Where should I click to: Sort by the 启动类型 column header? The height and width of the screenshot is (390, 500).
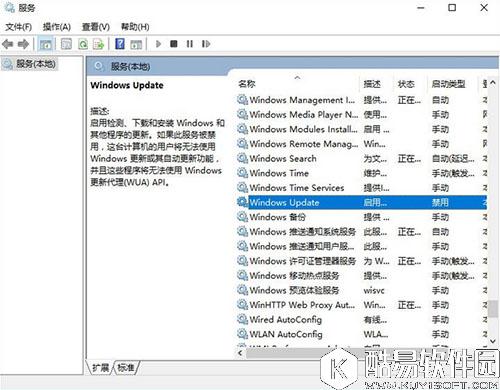click(448, 84)
